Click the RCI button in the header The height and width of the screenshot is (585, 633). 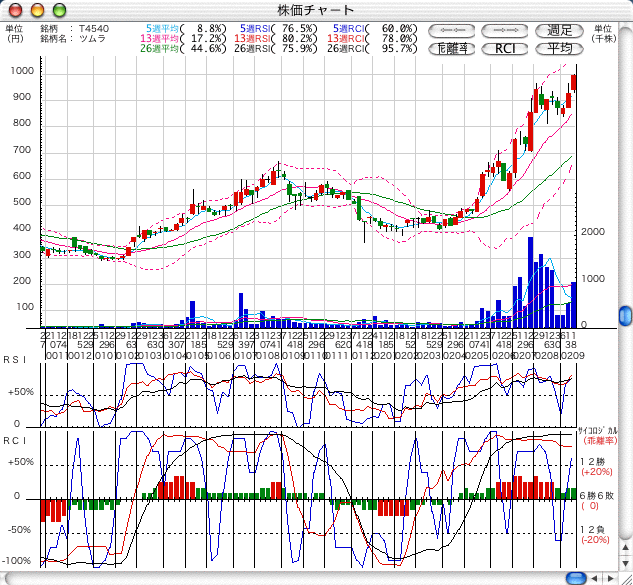(505, 49)
